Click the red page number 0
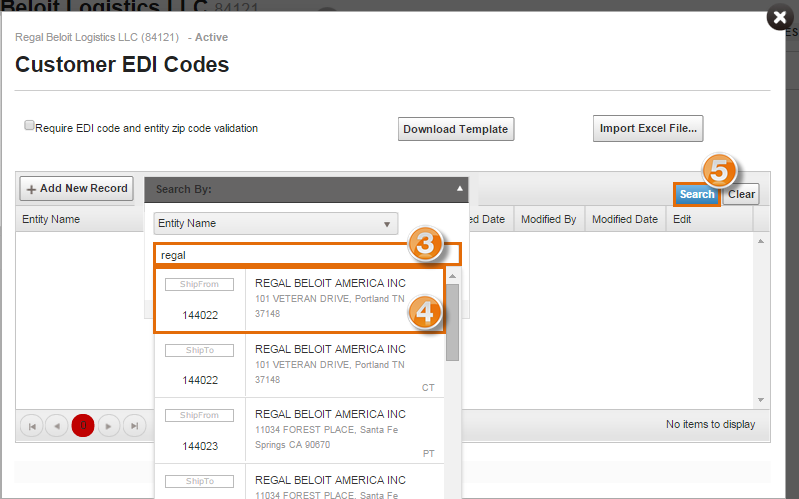The height and width of the screenshot is (499, 799). tap(83, 425)
